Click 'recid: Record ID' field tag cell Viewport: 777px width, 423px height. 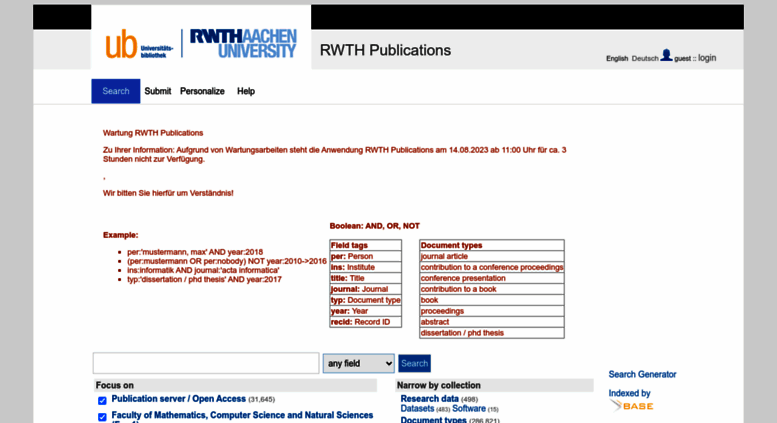click(366, 322)
